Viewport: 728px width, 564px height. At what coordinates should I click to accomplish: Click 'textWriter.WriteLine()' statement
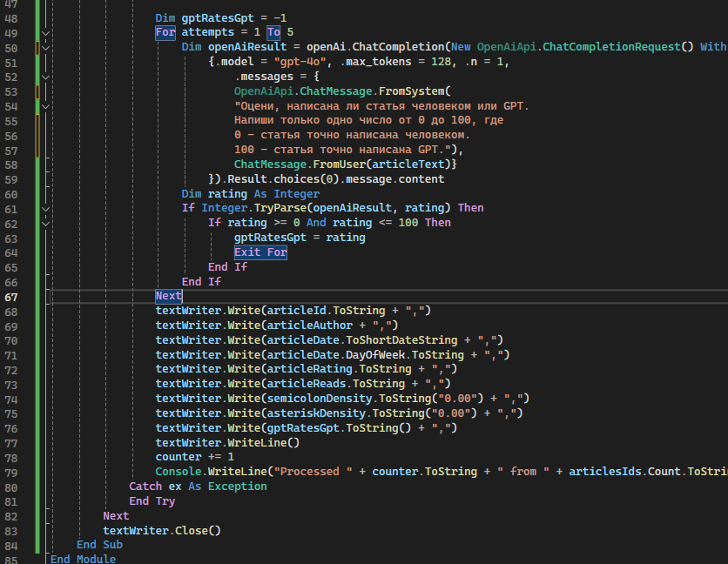coord(227,443)
